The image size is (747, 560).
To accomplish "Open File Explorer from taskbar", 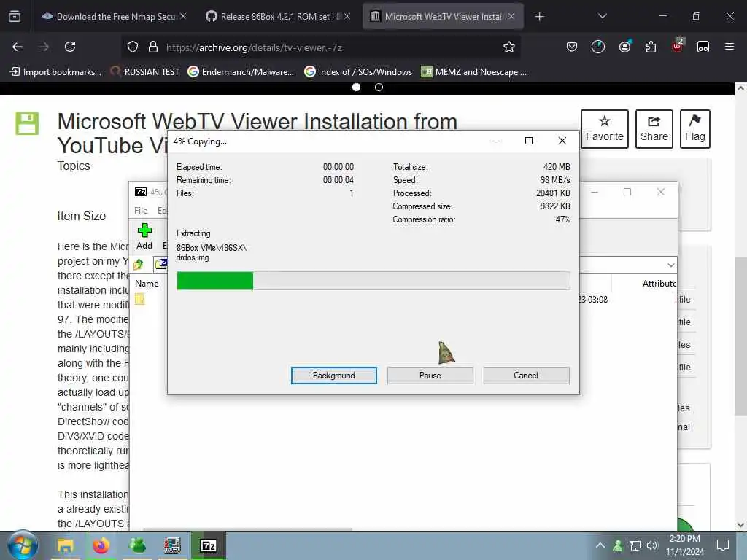I will click(65, 545).
